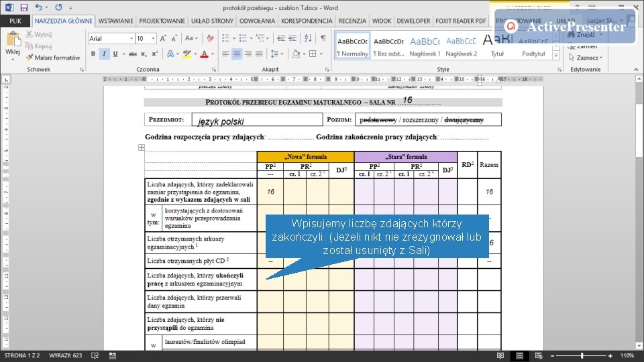
Task: Click the zoom slider in status bar
Action: [x=582, y=356]
